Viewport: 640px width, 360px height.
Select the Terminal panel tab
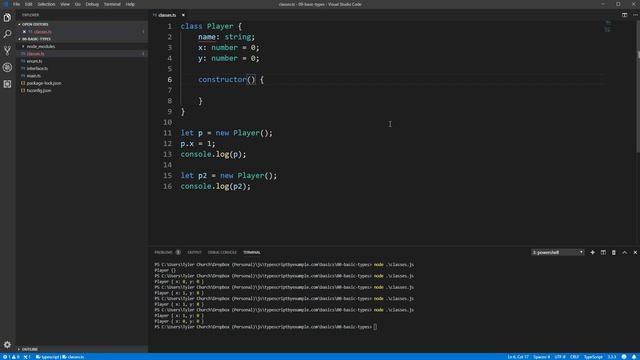(252, 253)
